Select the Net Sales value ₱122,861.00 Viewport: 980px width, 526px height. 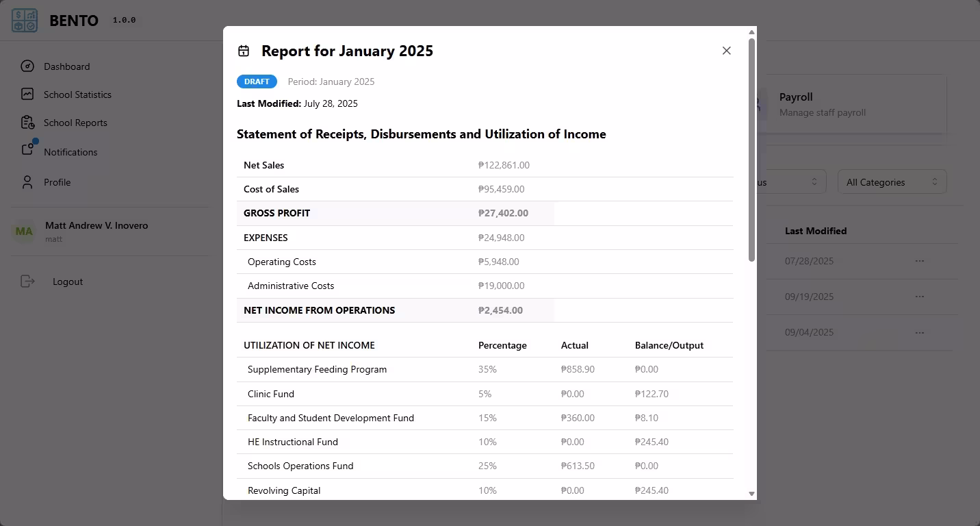(504, 165)
